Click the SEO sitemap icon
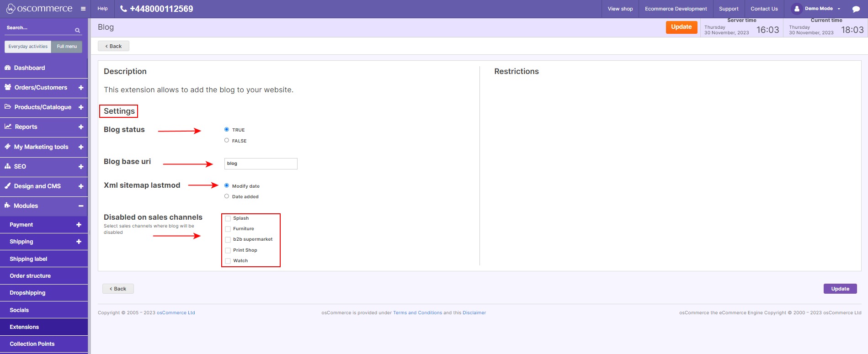Screen dimensions: 868x354 (8, 166)
